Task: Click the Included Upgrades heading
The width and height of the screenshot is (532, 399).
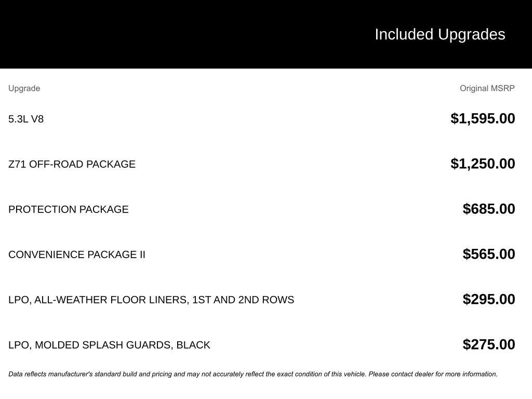Action: [x=440, y=34]
